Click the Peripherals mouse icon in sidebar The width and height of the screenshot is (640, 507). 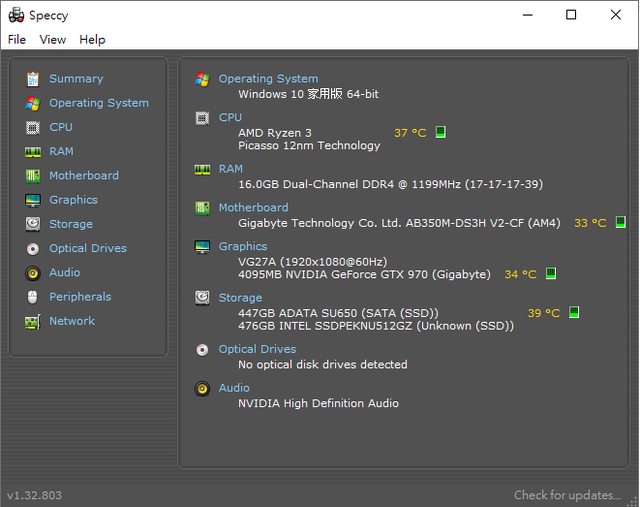33,297
